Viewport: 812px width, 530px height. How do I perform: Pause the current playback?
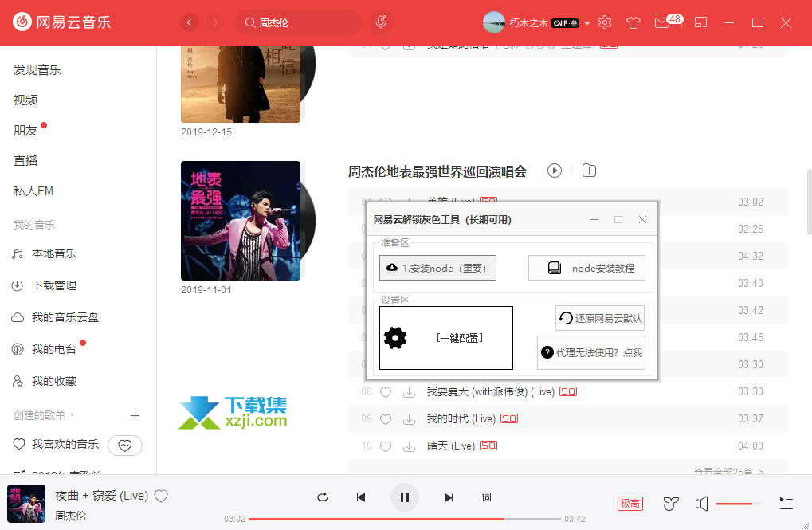(x=405, y=497)
